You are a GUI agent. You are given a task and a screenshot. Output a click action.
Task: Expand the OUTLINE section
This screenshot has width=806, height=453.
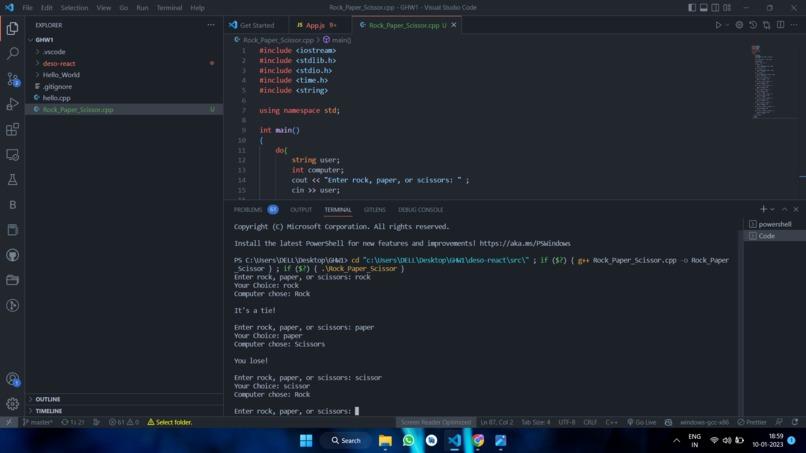coord(47,399)
